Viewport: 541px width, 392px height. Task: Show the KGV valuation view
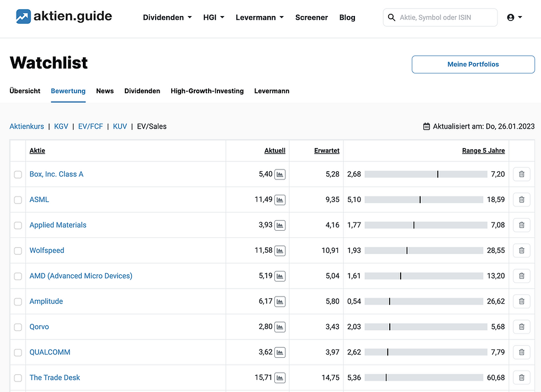[61, 126]
